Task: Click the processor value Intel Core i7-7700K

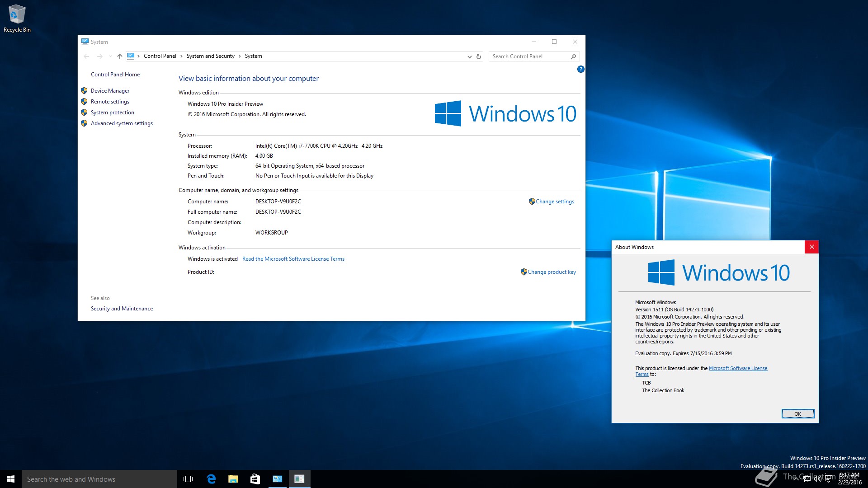Action: 319,146
